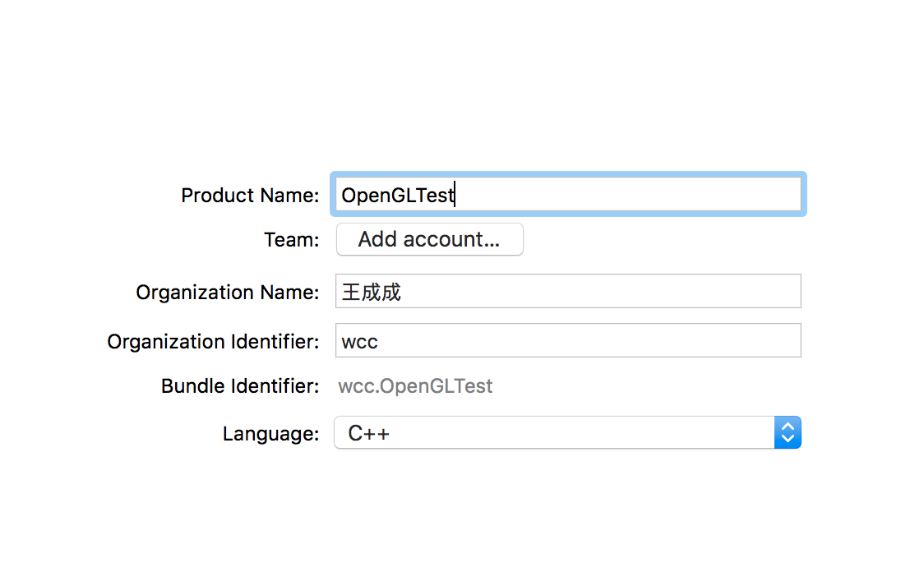
Task: Click the Add account... button
Action: pos(430,239)
